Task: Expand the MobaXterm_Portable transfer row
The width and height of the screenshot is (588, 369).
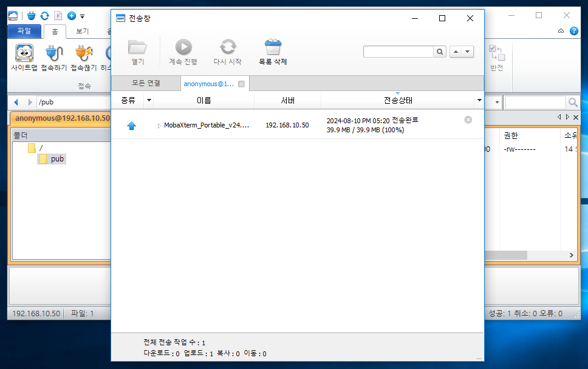Action: tap(159, 126)
